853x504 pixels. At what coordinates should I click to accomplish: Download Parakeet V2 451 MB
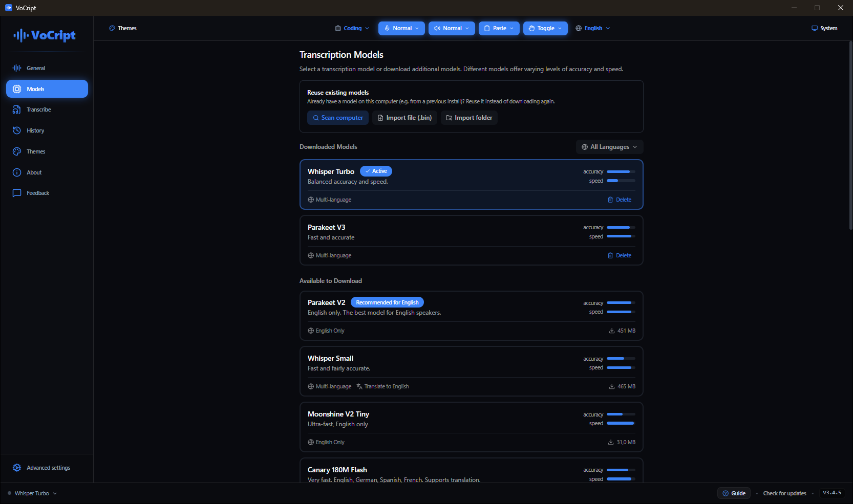coord(622,331)
